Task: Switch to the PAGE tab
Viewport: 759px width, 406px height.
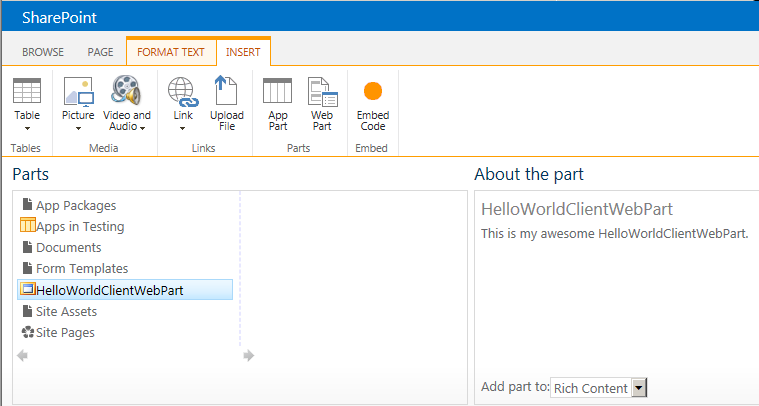Action: (x=100, y=52)
